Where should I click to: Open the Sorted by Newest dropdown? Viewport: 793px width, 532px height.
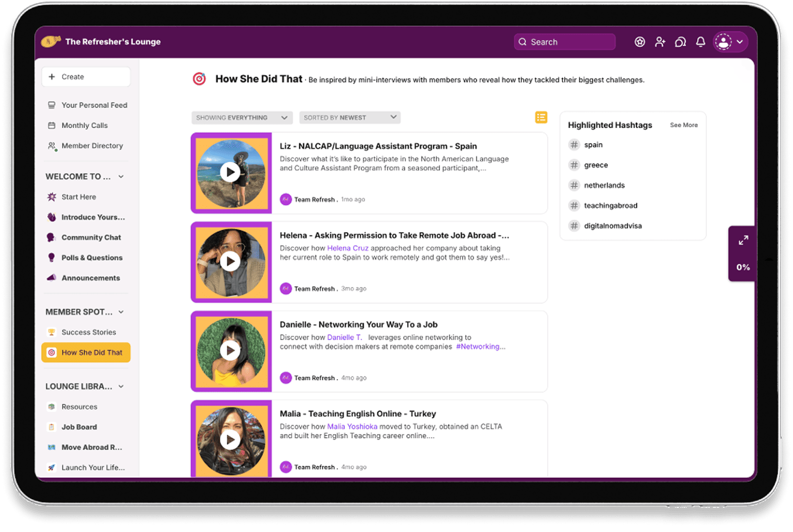pyautogui.click(x=350, y=118)
